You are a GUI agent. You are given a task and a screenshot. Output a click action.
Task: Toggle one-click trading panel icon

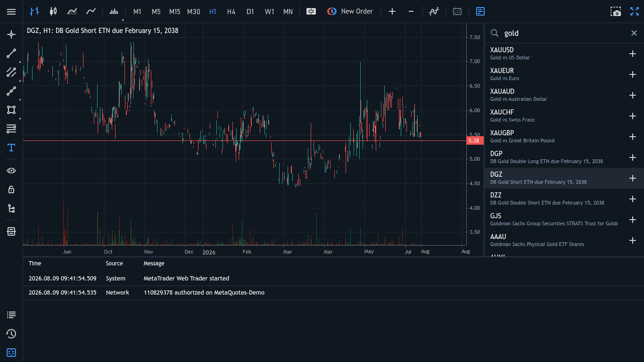tap(311, 11)
